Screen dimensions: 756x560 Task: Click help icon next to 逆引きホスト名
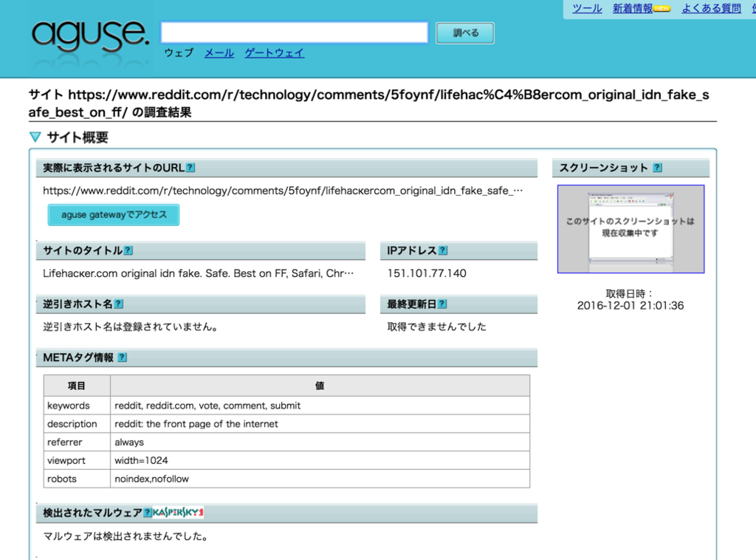tap(119, 304)
